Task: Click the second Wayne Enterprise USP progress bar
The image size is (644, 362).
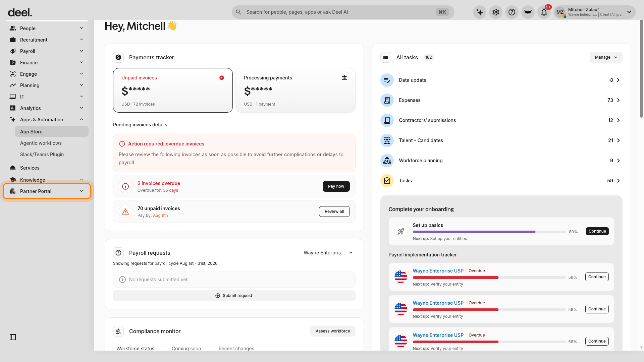Action: click(489, 310)
